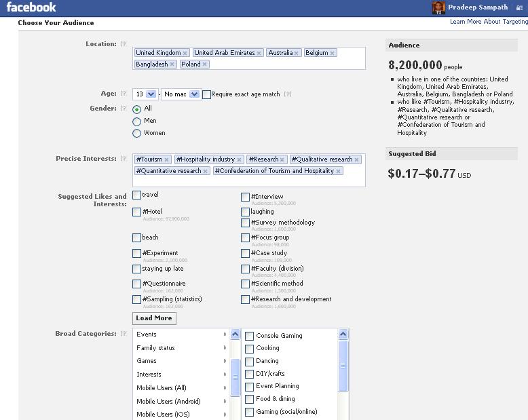Remove United Arab Emirates location tag
The height and width of the screenshot is (420, 528).
coord(259,53)
